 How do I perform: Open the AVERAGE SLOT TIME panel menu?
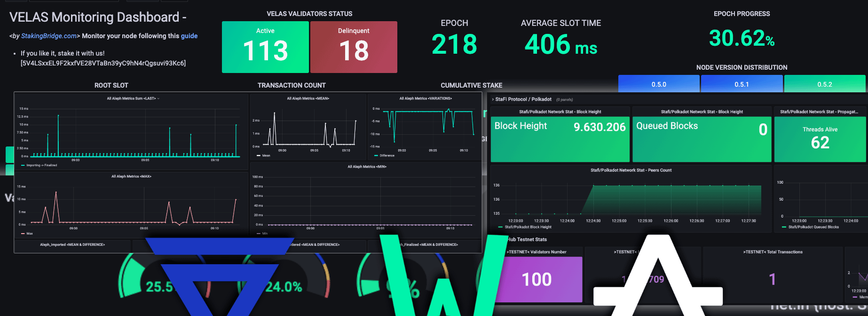pyautogui.click(x=561, y=23)
